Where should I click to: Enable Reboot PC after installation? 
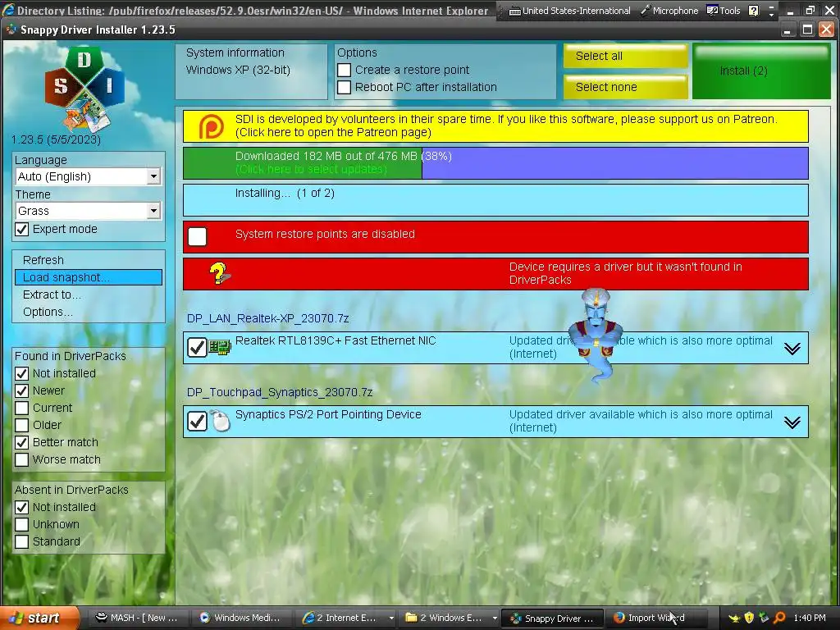pos(345,87)
